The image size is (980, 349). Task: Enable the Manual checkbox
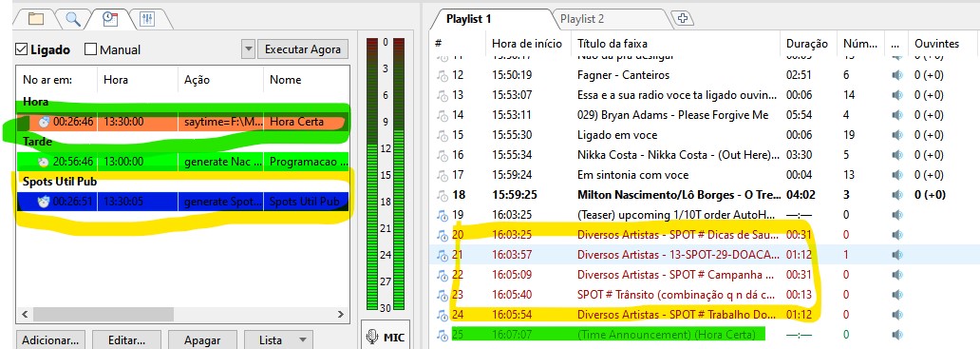(x=90, y=49)
